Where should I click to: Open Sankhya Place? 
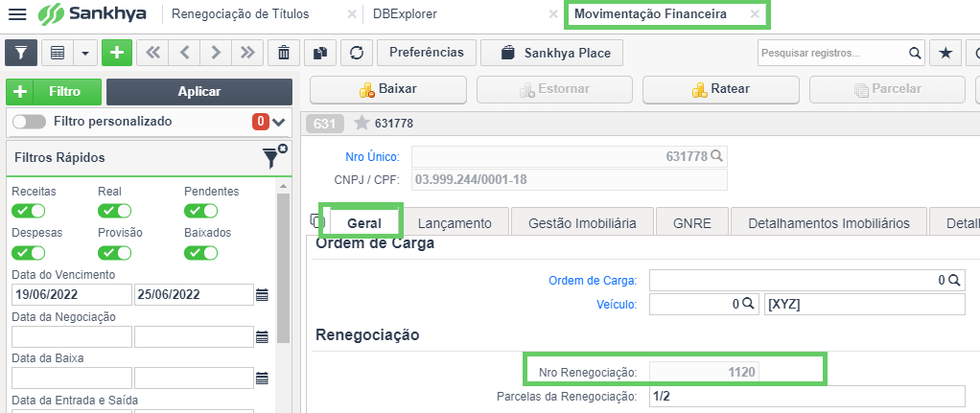pos(552,53)
